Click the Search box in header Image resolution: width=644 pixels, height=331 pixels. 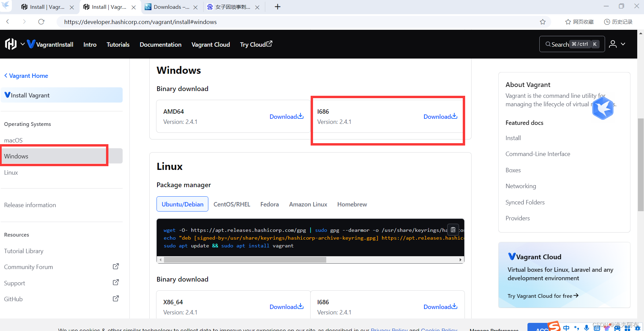point(572,44)
